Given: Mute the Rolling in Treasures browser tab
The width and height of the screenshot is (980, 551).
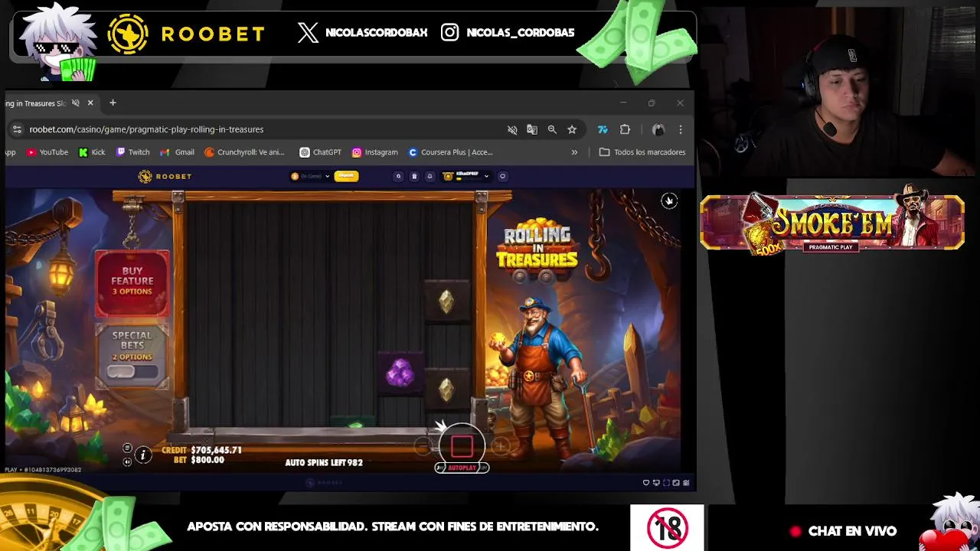Looking at the screenshot, I should (x=75, y=103).
